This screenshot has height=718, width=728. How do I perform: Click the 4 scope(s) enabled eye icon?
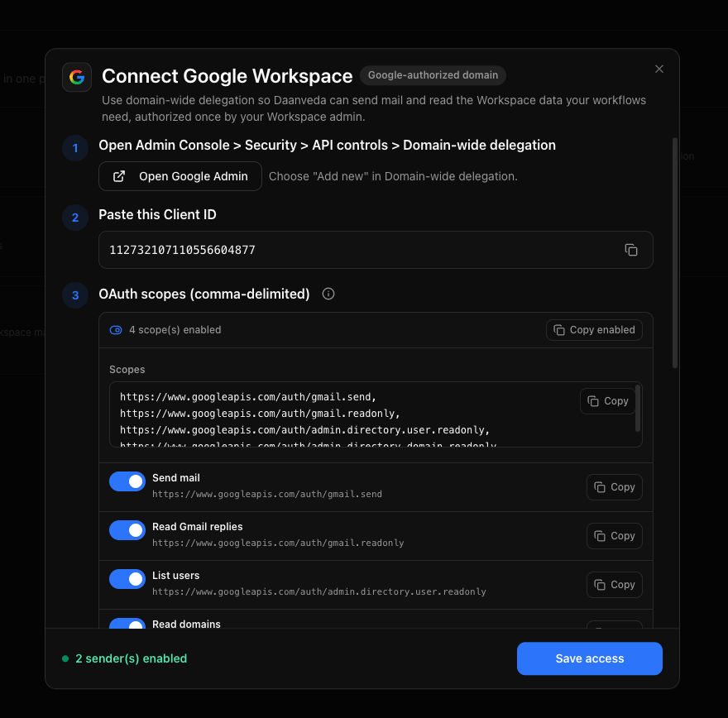[x=116, y=330]
